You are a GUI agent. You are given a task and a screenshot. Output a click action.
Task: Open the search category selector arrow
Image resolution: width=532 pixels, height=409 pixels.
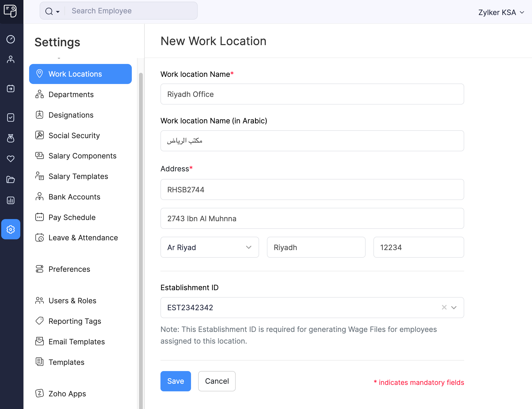(58, 11)
